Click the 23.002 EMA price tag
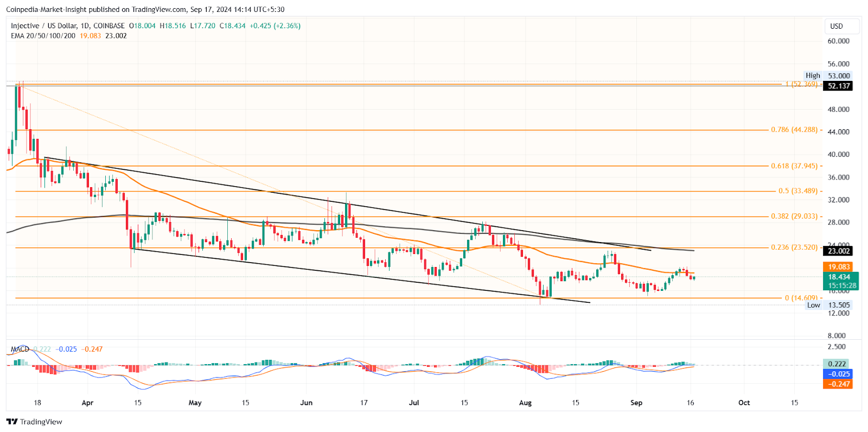 click(838, 251)
